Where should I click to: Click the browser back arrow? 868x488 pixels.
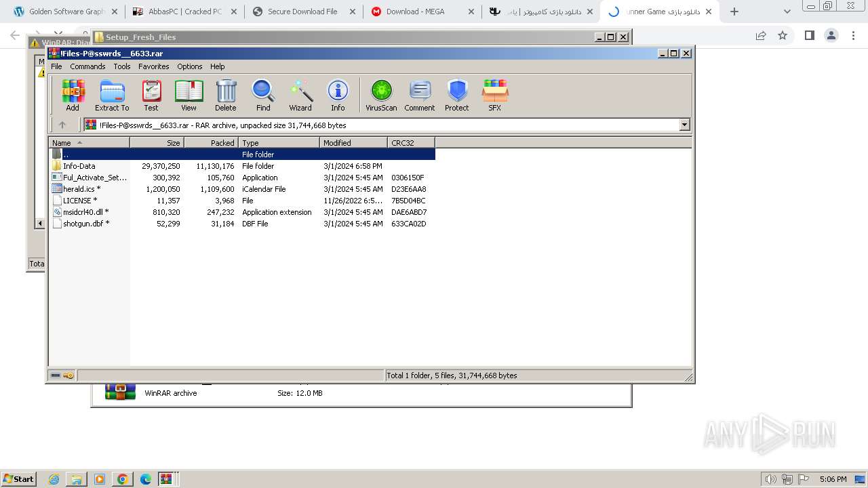pos(15,35)
